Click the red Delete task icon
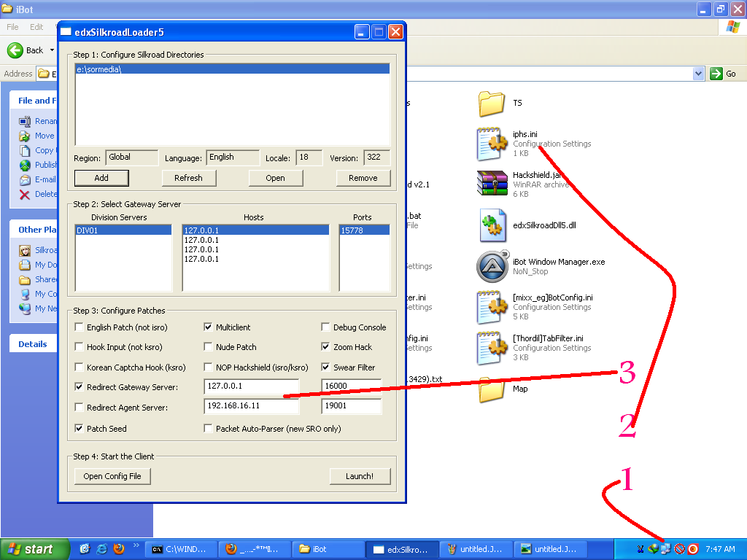This screenshot has width=747, height=560. tap(25, 194)
